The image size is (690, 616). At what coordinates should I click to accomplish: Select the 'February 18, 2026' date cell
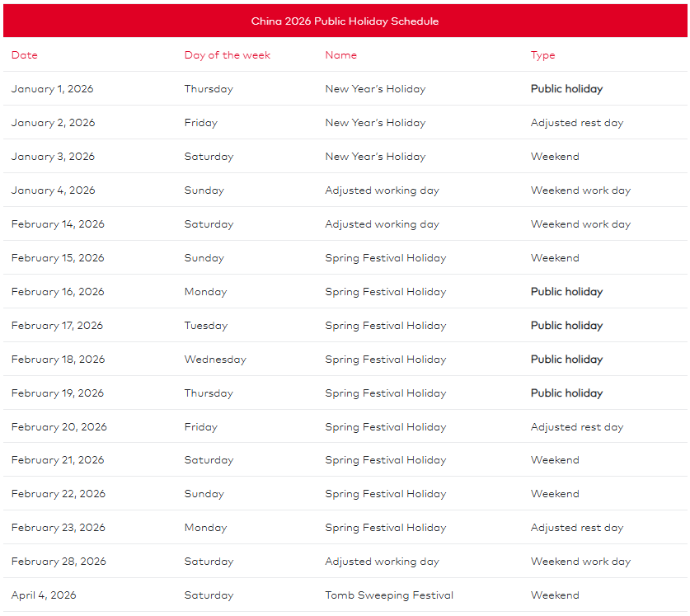tap(58, 360)
